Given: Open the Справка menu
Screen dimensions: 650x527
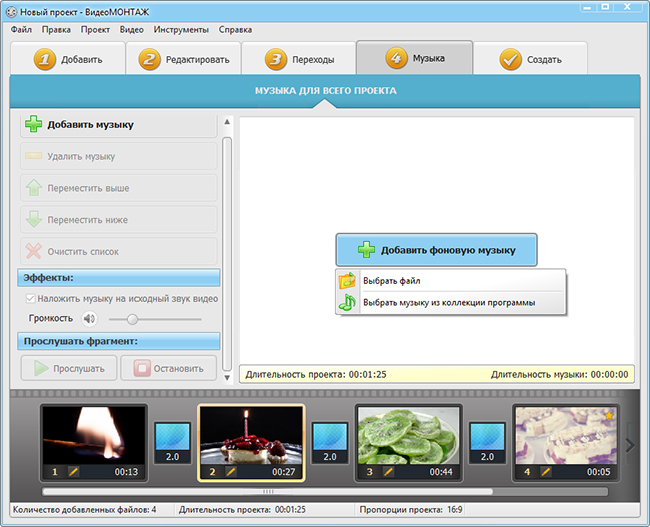Looking at the screenshot, I should click(235, 29).
